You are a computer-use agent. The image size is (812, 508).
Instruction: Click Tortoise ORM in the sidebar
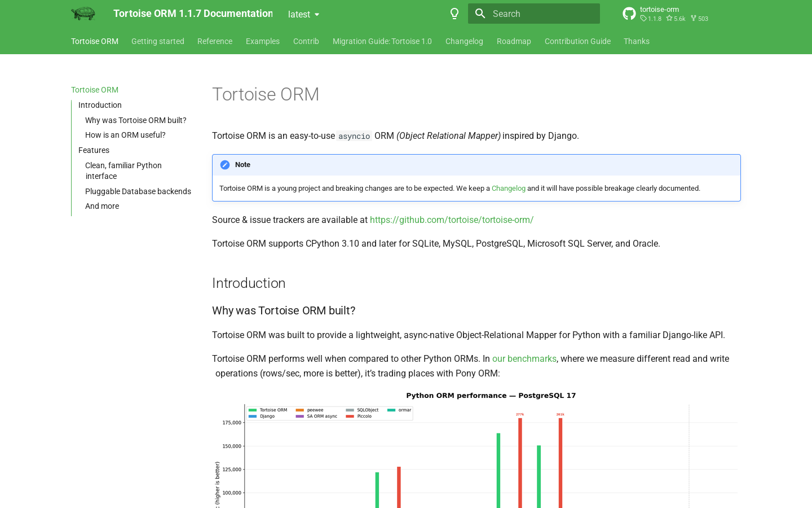pyautogui.click(x=95, y=90)
